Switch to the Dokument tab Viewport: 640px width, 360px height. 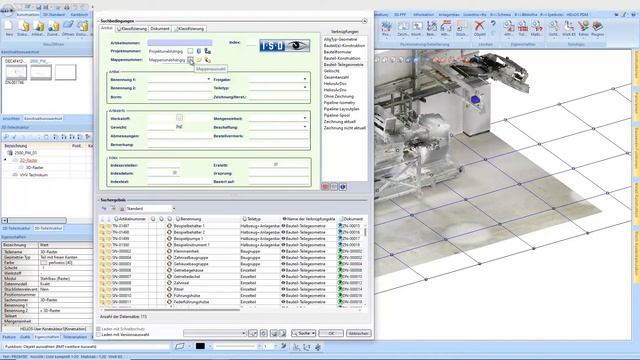coord(160,29)
